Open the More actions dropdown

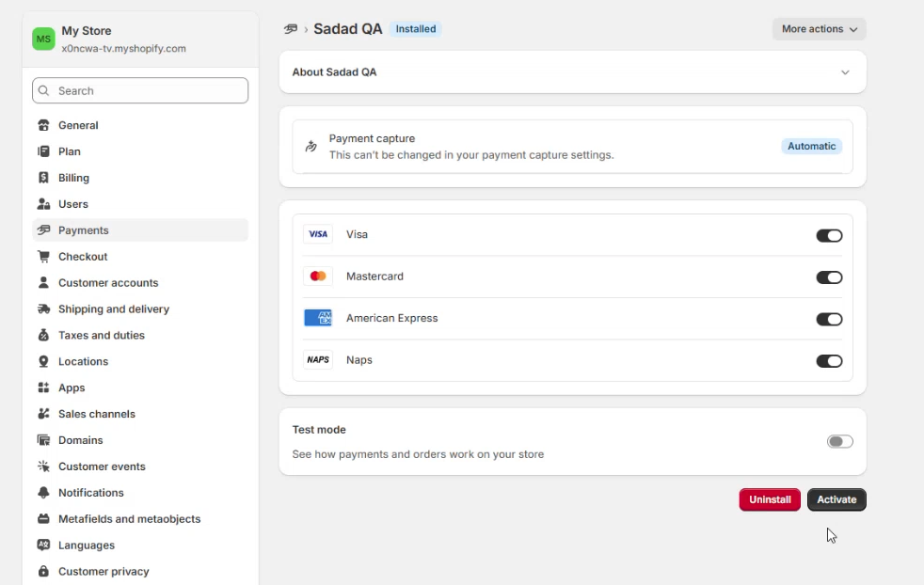click(x=819, y=29)
